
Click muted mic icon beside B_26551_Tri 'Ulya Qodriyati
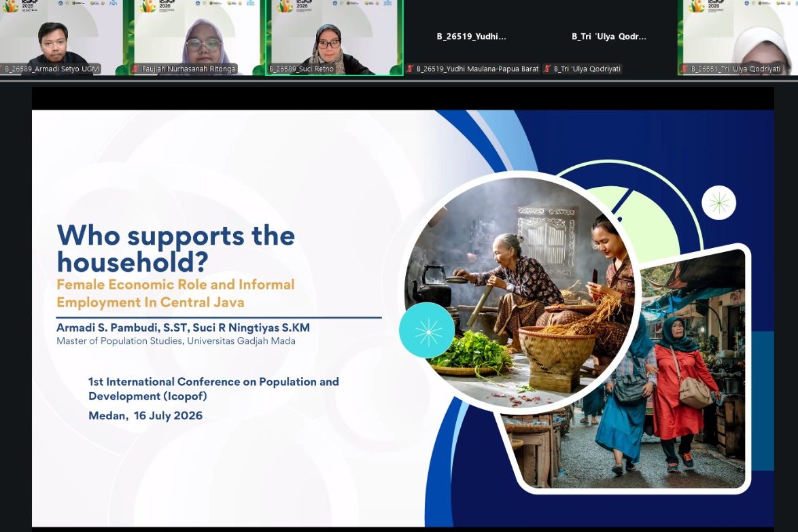coord(684,69)
